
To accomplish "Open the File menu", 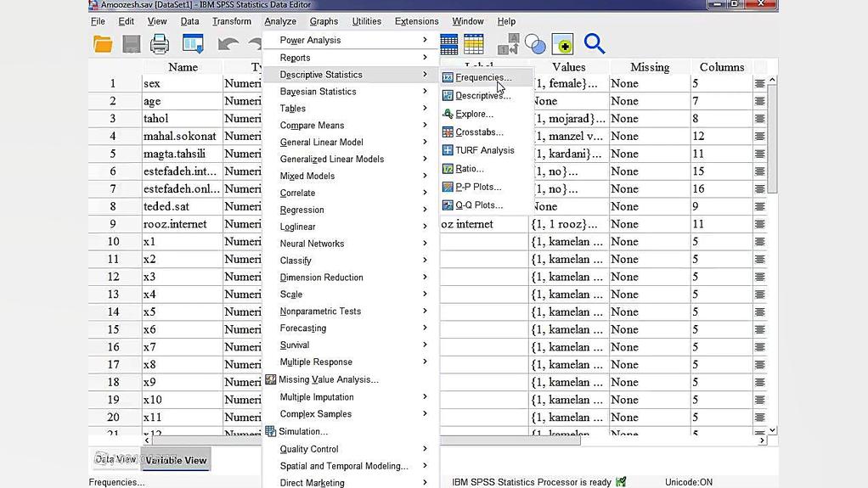I will [98, 21].
